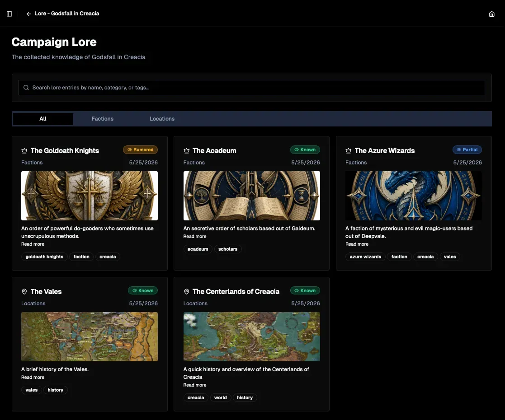Viewport: 505px width, 420px height.
Task: Click the search magnifier icon
Action: tap(26, 88)
